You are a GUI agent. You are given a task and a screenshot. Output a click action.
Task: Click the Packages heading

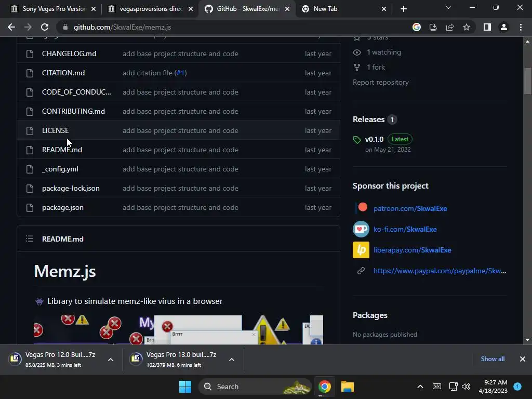point(370,315)
